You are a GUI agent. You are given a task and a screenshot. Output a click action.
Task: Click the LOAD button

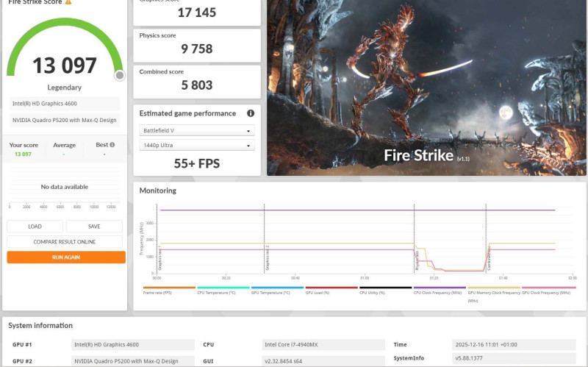click(35, 227)
